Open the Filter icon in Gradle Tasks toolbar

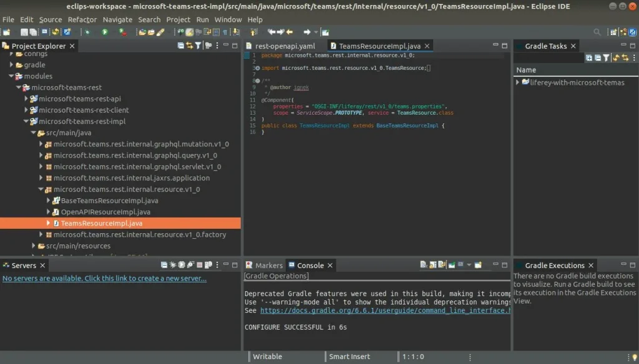[606, 57]
